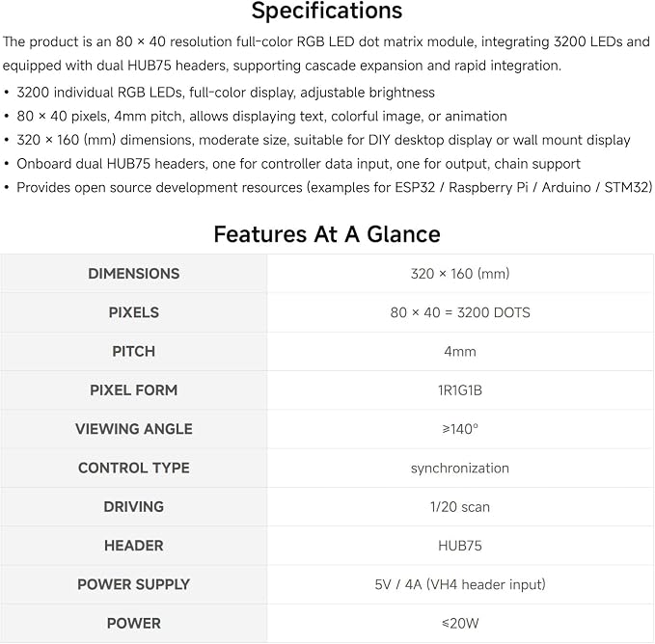Image resolution: width=655 pixels, height=644 pixels.
Task: Click the ≥140° value cell
Action: tap(460, 429)
